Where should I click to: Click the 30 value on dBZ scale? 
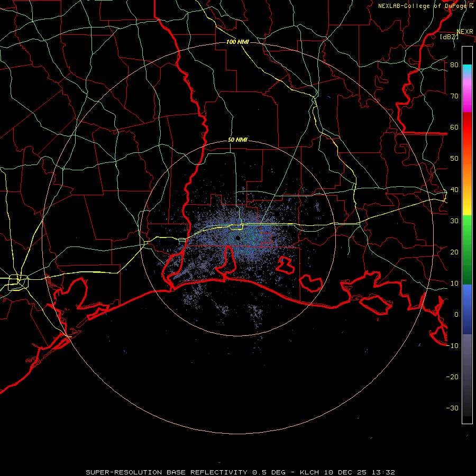point(454,221)
